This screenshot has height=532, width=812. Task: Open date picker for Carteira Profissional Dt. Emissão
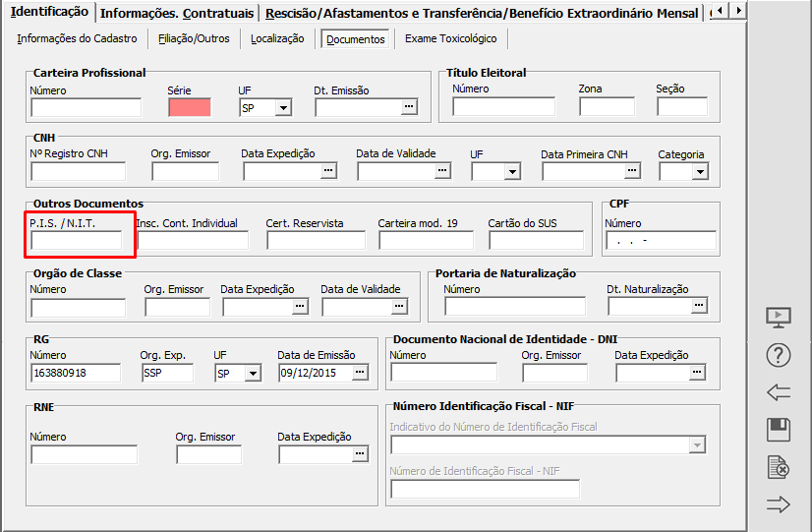click(x=409, y=107)
